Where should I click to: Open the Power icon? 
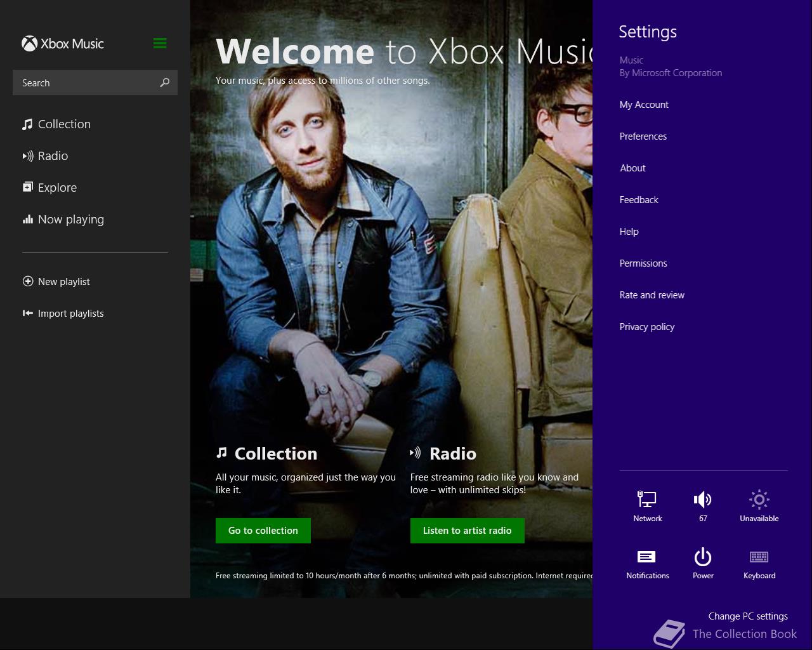[x=703, y=557]
